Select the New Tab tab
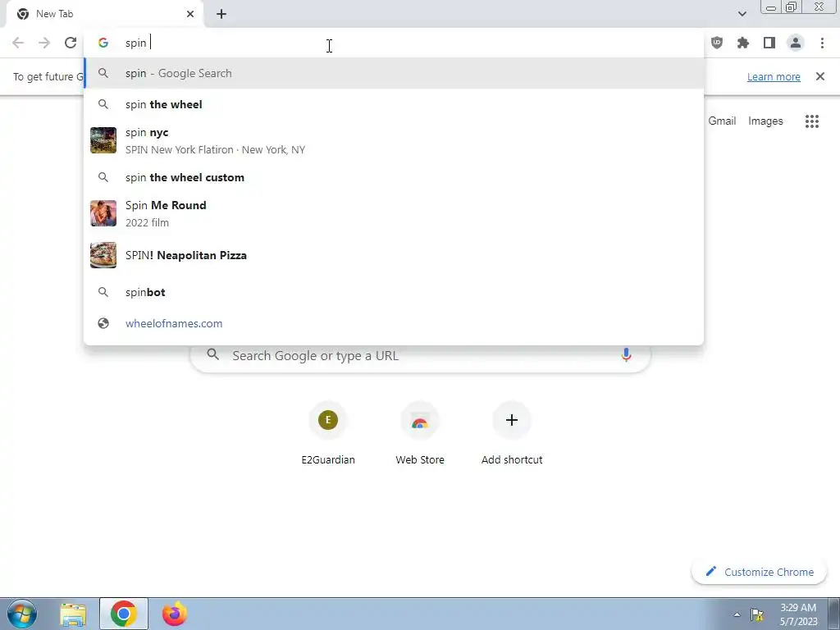840x630 pixels. click(x=104, y=14)
